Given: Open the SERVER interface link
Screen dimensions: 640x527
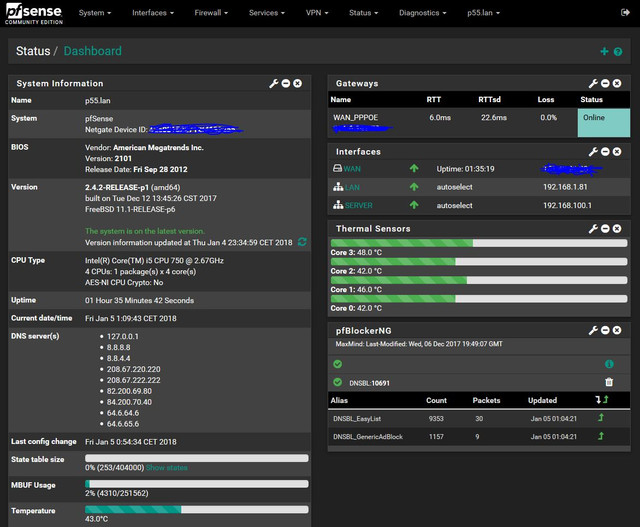Looking at the screenshot, I should [358, 205].
